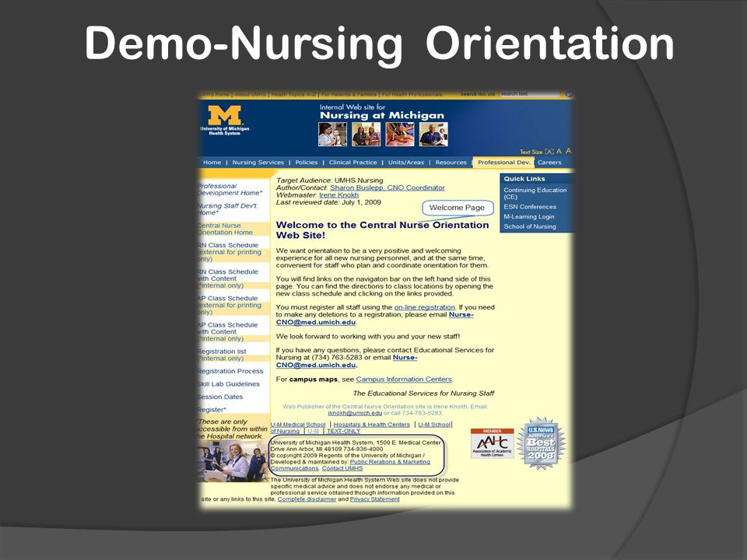Open School of Nursing quick link
747x560 pixels.
[530, 226]
